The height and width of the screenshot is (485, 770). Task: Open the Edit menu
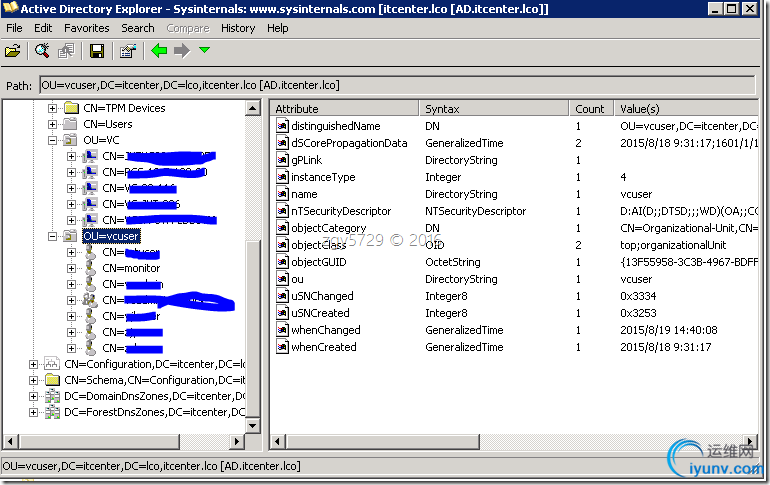pyautogui.click(x=43, y=28)
